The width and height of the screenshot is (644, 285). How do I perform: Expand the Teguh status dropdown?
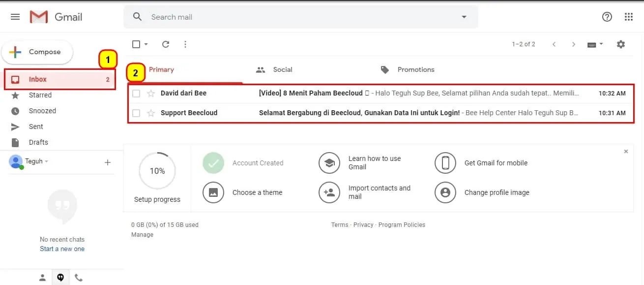47,161
